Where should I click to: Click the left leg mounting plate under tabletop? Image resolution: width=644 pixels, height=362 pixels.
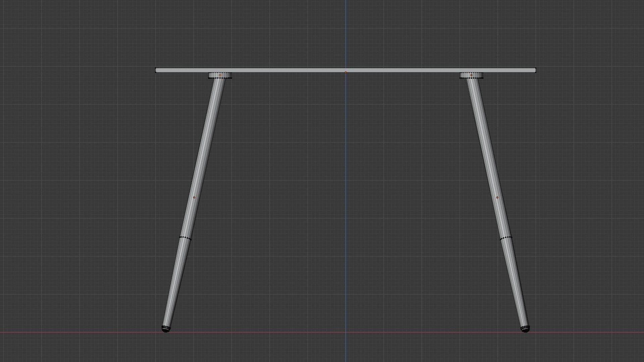point(220,75)
